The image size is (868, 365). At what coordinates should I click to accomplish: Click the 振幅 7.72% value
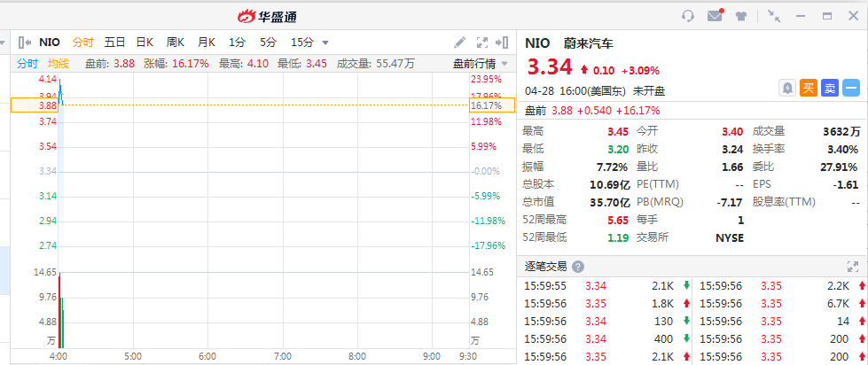614,167
